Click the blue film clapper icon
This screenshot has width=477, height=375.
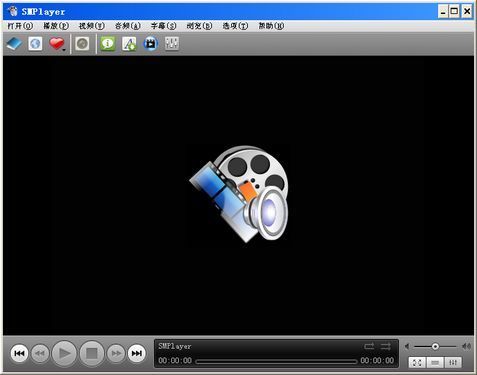(151, 44)
